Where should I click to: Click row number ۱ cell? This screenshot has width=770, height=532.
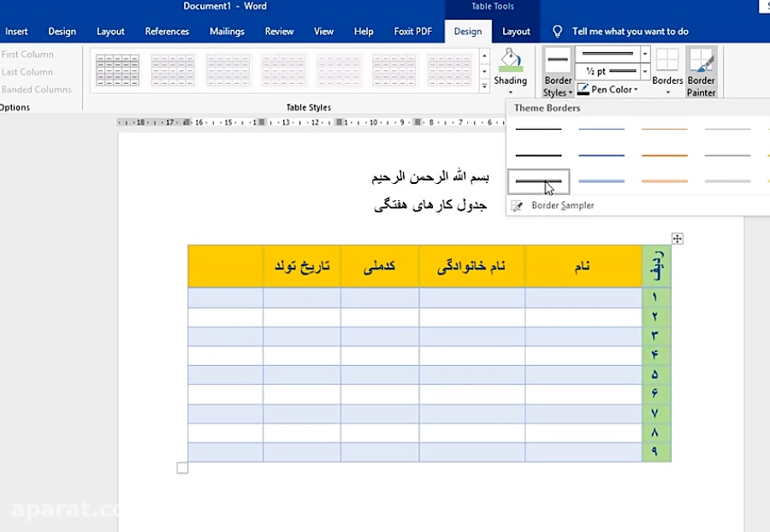click(656, 298)
